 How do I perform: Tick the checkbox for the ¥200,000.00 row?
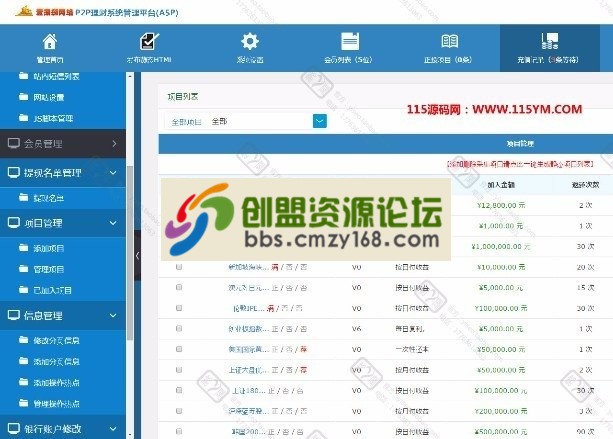[x=179, y=411]
